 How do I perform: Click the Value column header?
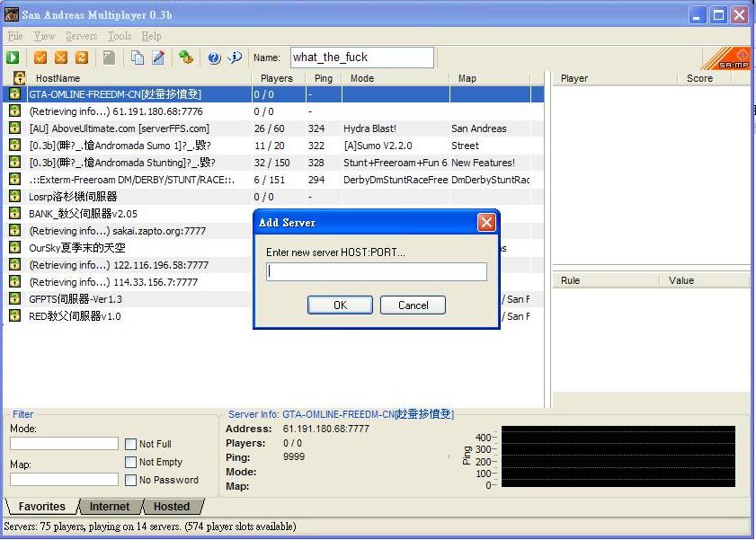point(704,280)
